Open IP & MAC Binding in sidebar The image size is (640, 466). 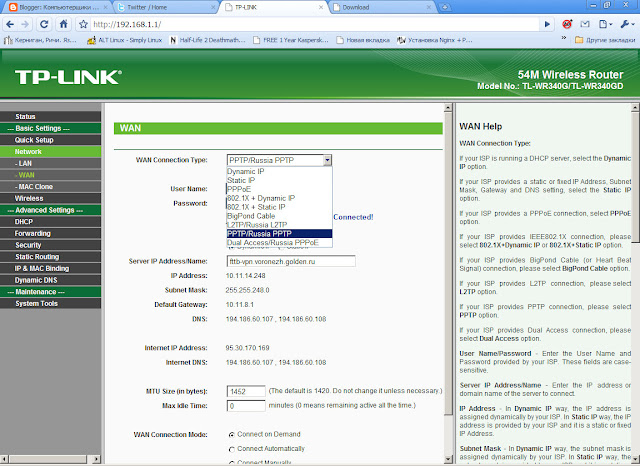(51, 269)
